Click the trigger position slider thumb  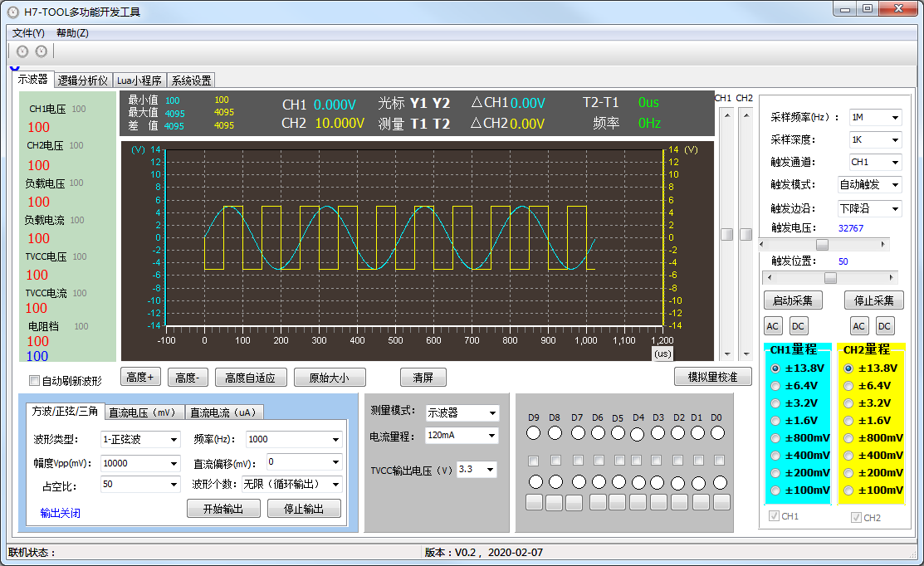click(x=830, y=277)
